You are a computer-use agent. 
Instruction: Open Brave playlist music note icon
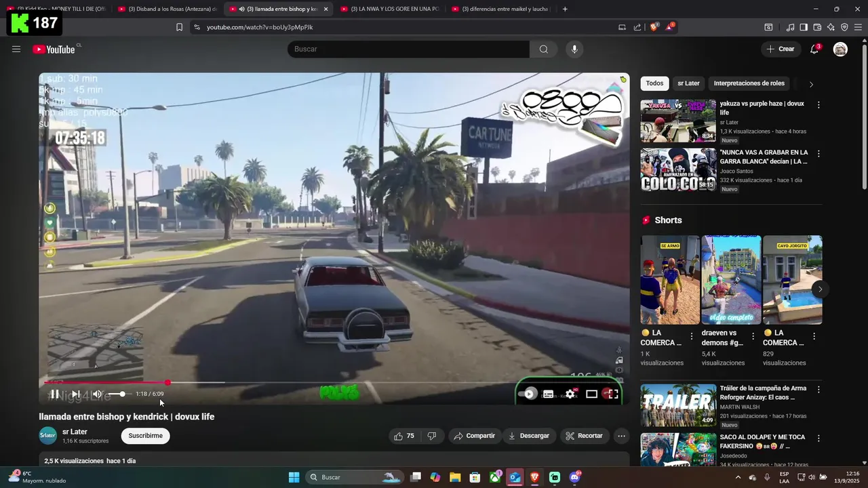[x=790, y=27]
